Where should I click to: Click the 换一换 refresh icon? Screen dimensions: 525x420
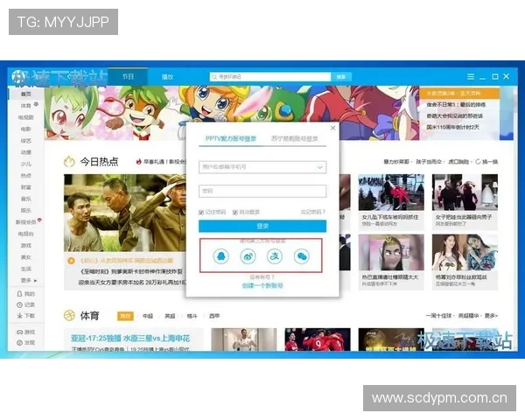coord(478,162)
